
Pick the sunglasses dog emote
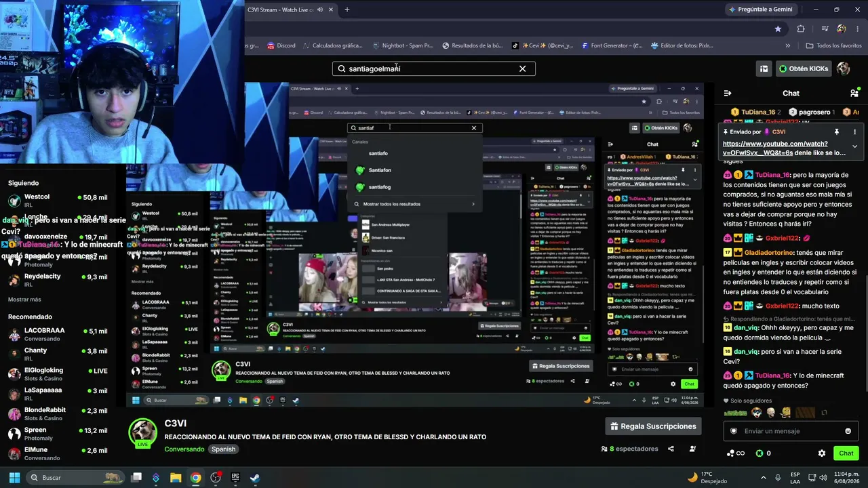(x=756, y=413)
